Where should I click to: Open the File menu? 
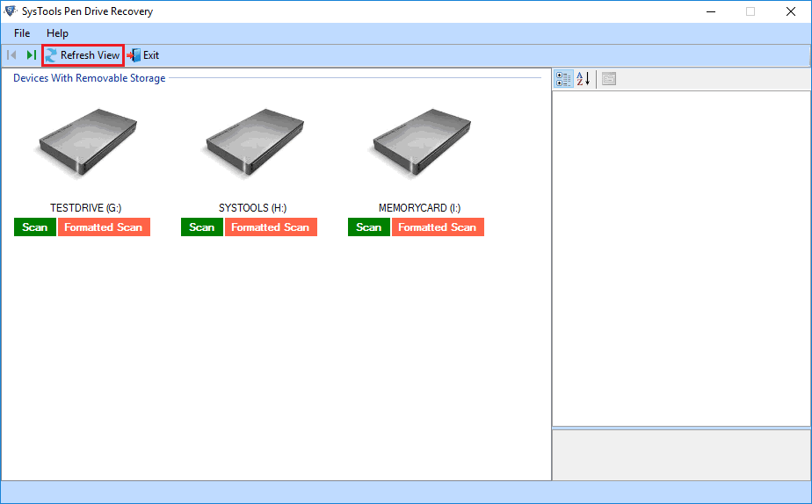coord(22,33)
